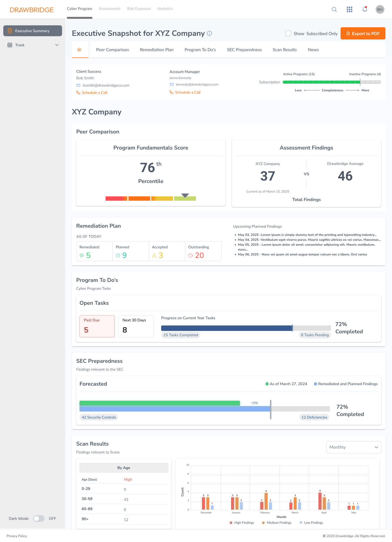
Task: Click the BH user avatar
Action: (x=380, y=10)
